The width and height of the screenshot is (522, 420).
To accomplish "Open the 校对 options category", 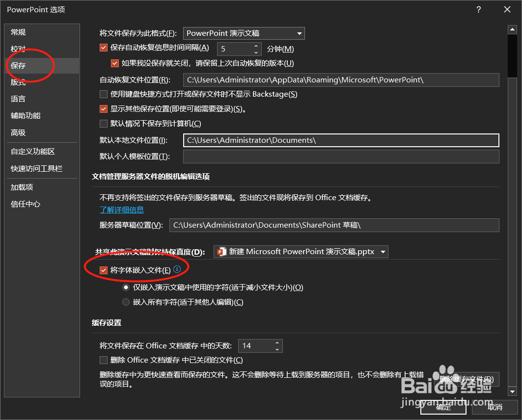I will (x=42, y=49).
